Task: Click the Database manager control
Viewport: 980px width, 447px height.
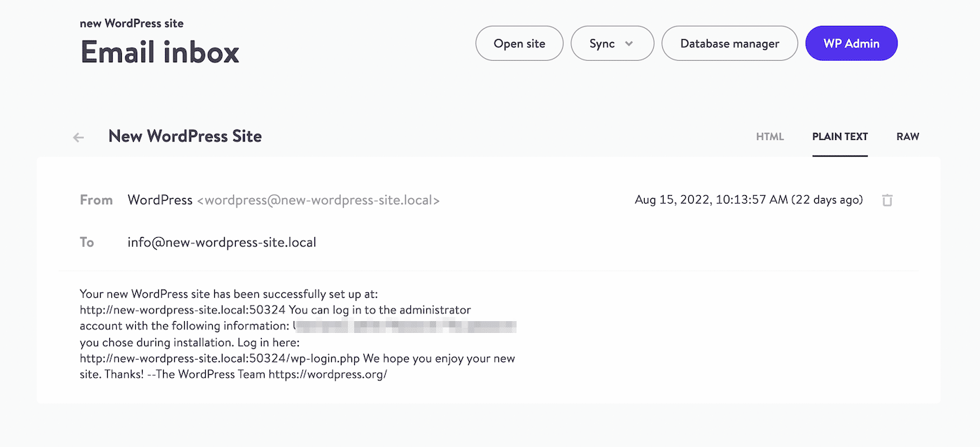Action: (729, 43)
